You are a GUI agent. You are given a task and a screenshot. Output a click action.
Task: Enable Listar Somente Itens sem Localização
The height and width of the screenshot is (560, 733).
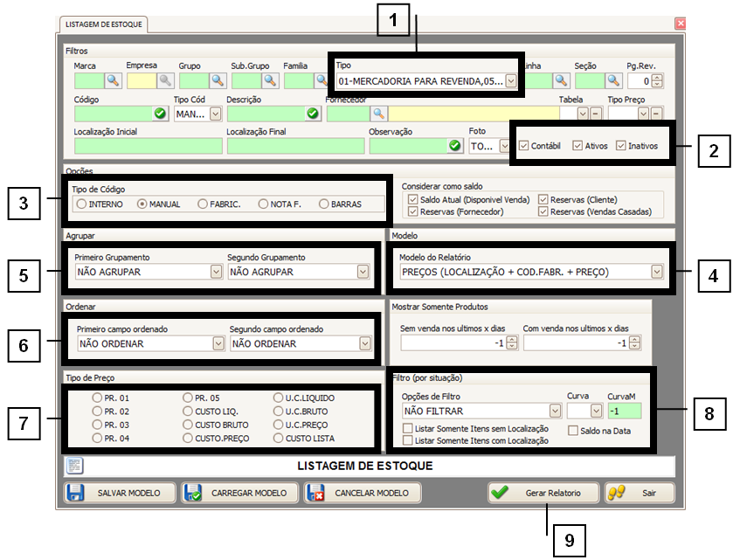coord(408,428)
